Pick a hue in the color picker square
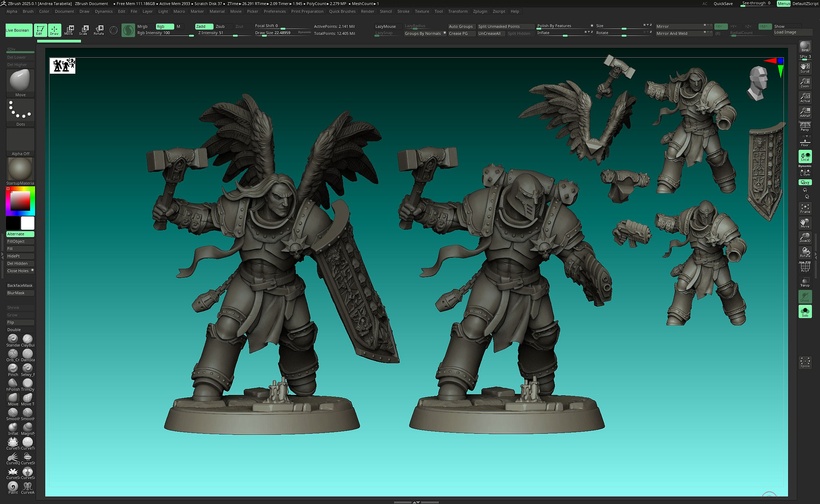 pos(20,201)
